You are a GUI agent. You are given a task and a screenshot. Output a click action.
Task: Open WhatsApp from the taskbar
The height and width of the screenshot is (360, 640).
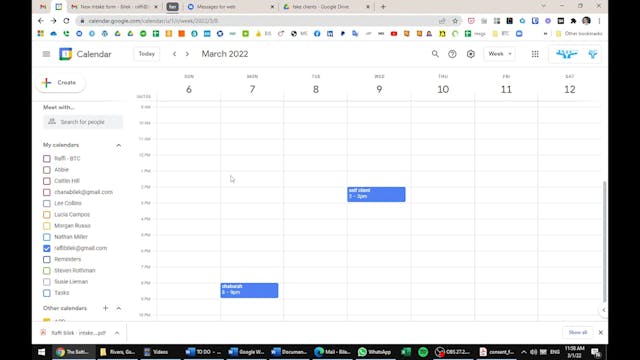tap(375, 352)
